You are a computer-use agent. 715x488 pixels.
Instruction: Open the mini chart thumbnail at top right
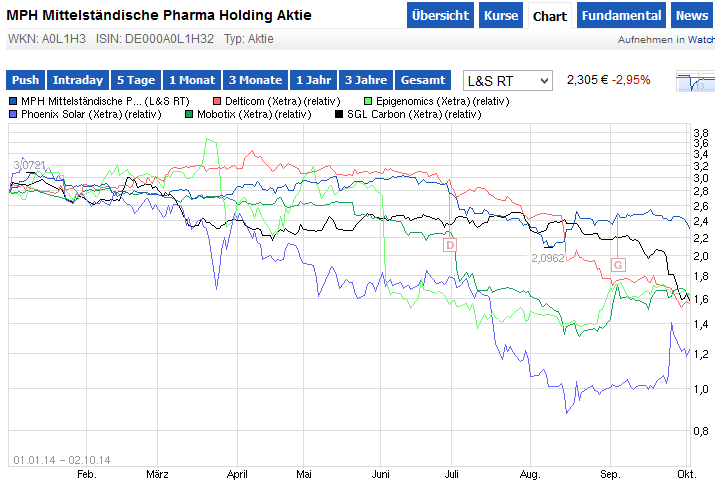point(695,81)
